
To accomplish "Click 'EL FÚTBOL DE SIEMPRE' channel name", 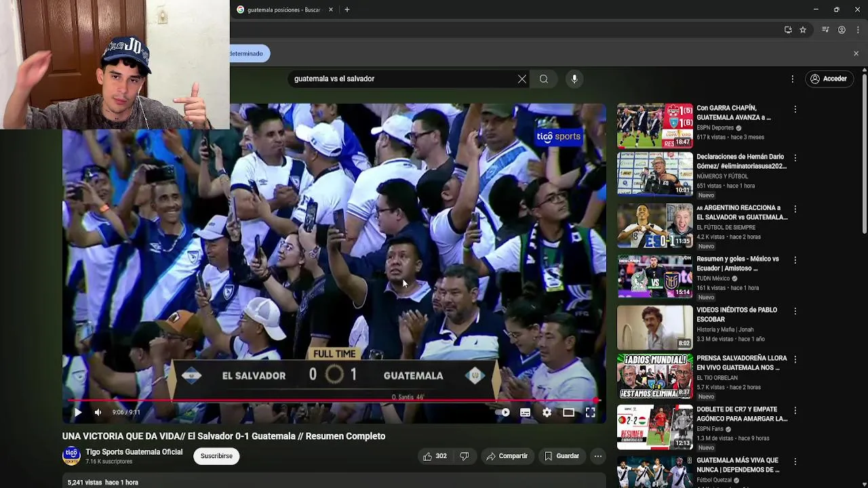I will pyautogui.click(x=726, y=227).
